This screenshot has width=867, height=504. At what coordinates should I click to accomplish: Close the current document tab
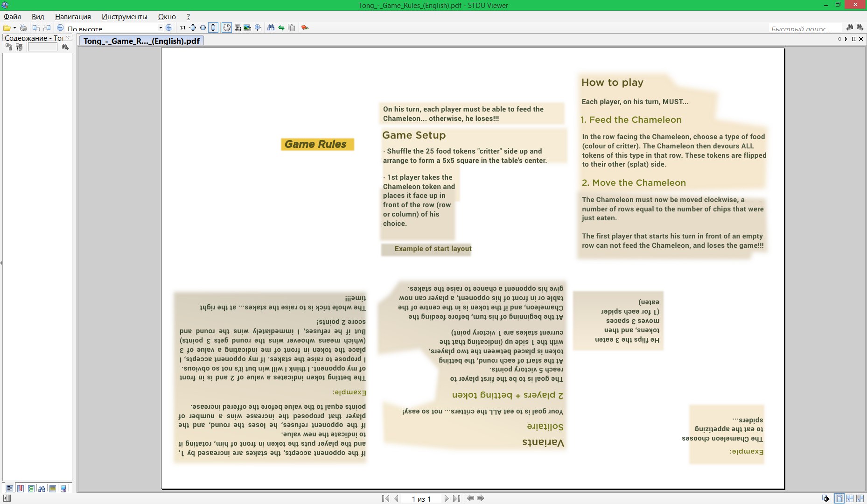click(861, 39)
